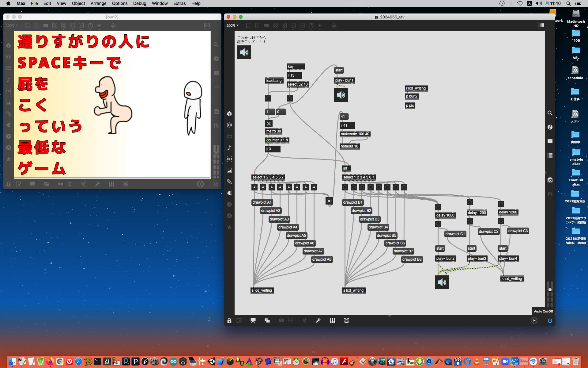Screen dimensions: 588x368
Task: Open the search magnifier in right sidebar
Action: [550, 113]
